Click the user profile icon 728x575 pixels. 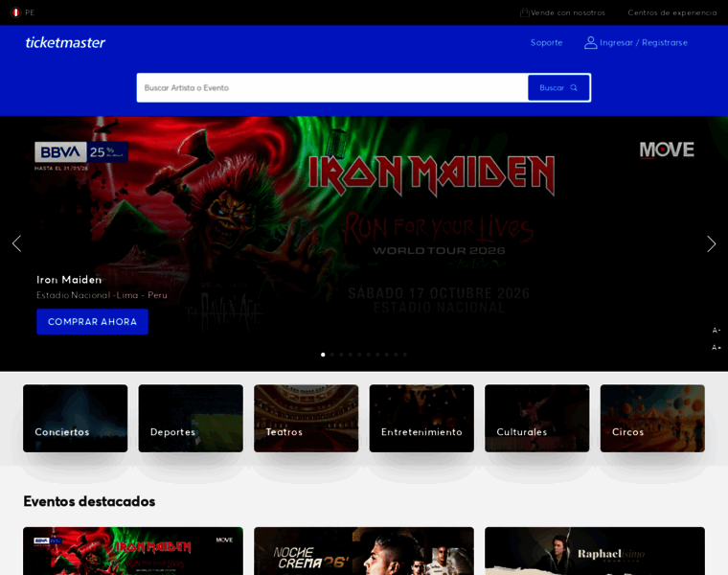pyautogui.click(x=590, y=43)
